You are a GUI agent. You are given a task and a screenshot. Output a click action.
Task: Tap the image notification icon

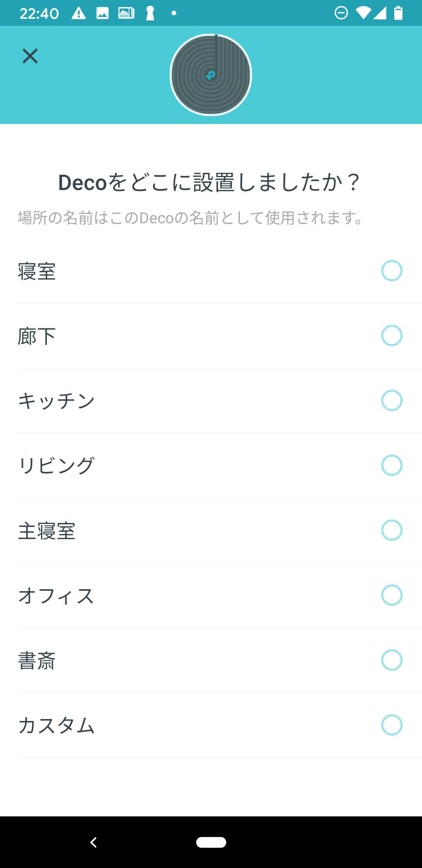(x=102, y=14)
